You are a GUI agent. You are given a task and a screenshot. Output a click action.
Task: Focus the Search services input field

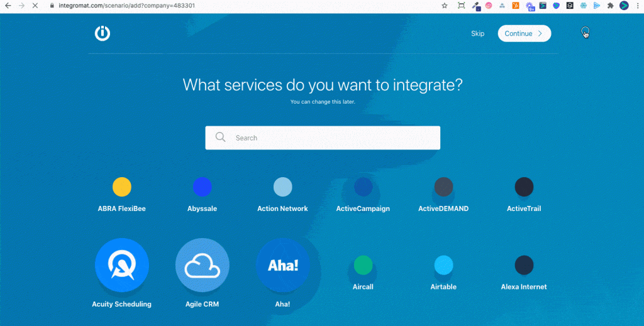coord(323,138)
